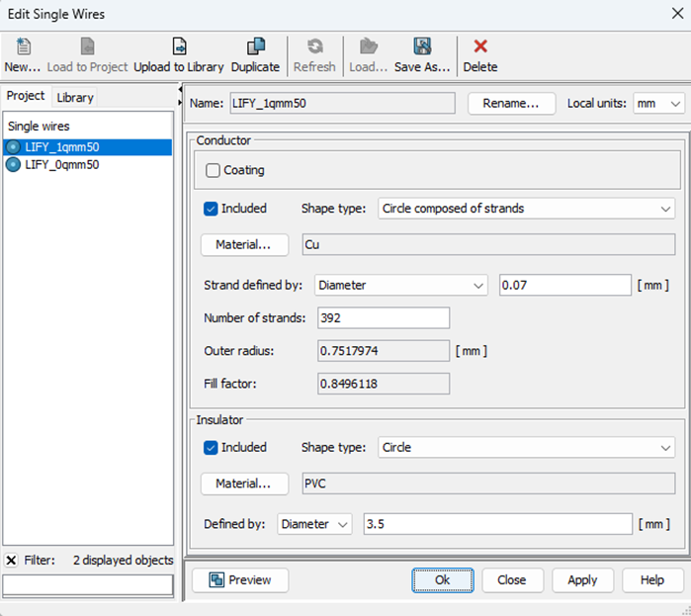Enable the conductor Coating checkbox

(213, 170)
